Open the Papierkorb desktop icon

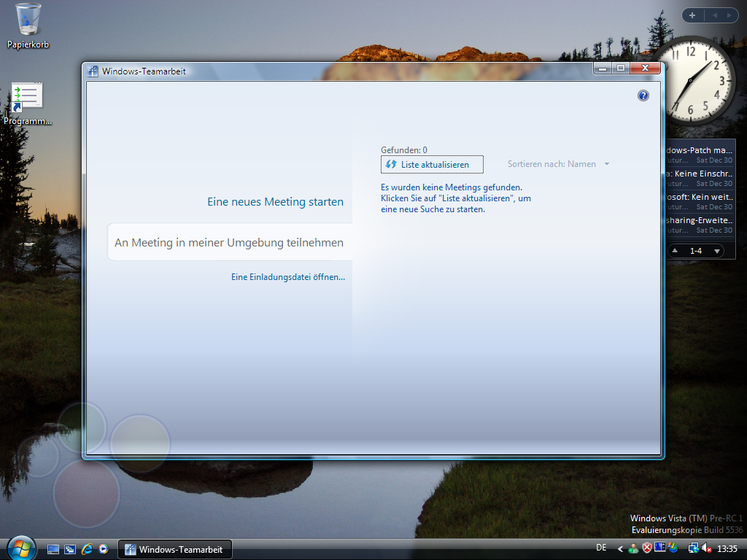(x=28, y=26)
